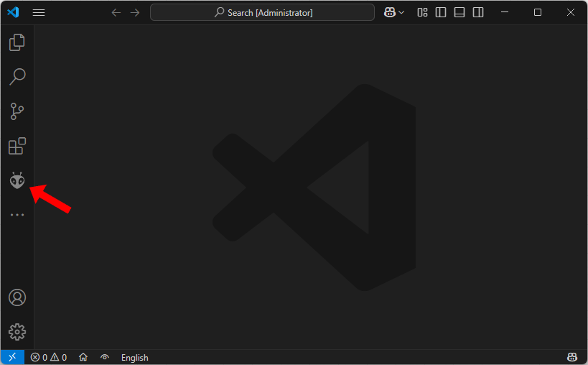This screenshot has width=588, height=365.
Task: Open the PlatformIO alien-head icon
Action: click(17, 180)
